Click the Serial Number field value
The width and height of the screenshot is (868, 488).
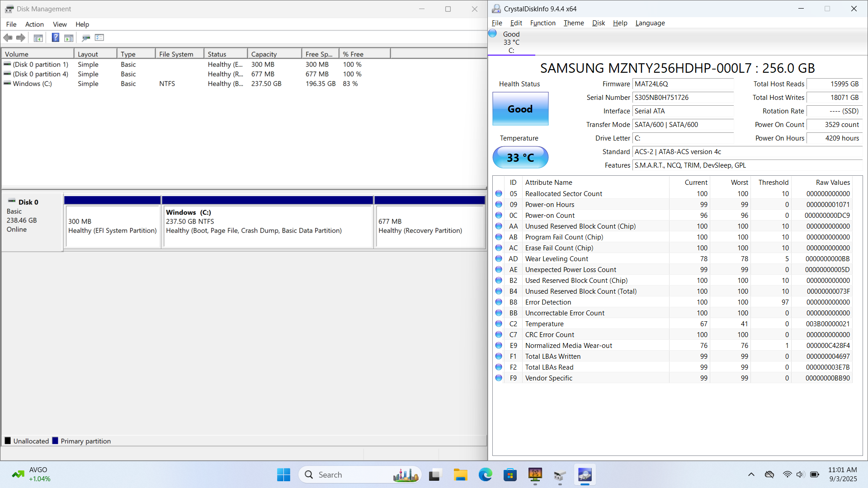click(x=683, y=98)
